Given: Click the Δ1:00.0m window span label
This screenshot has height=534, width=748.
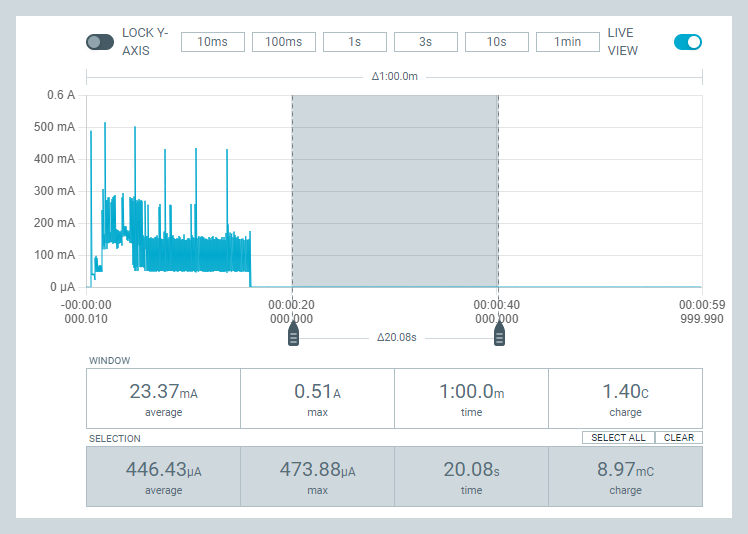Looking at the screenshot, I should pyautogui.click(x=395, y=76).
